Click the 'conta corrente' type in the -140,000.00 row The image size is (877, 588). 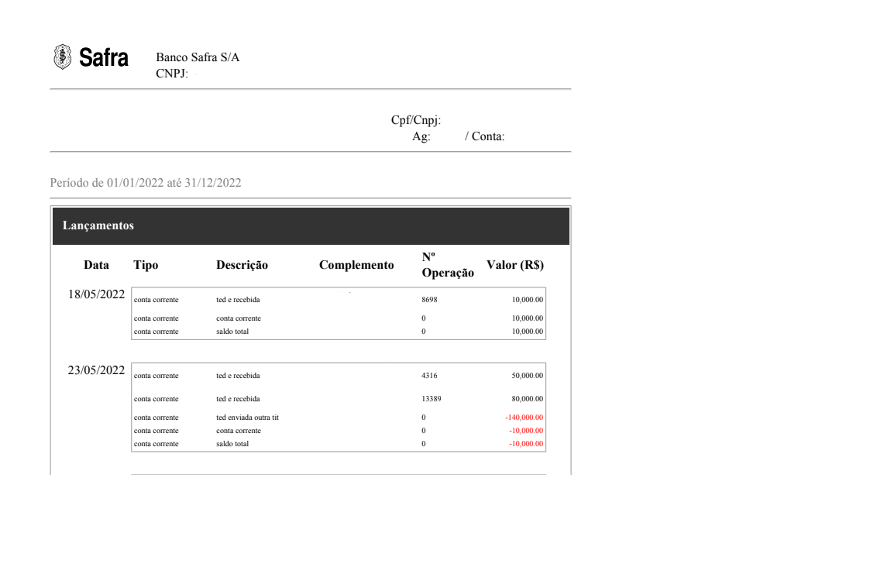pos(156,418)
